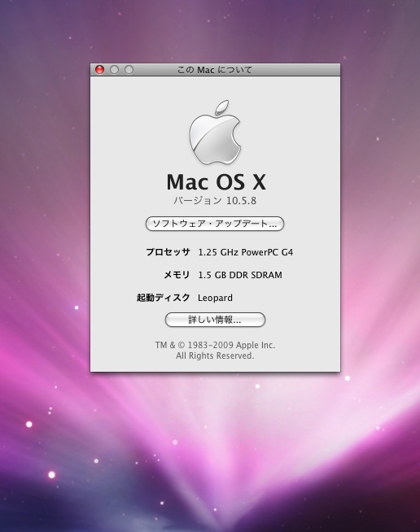Click the silver Apple logo image
The height and width of the screenshot is (532, 420).
point(215,133)
